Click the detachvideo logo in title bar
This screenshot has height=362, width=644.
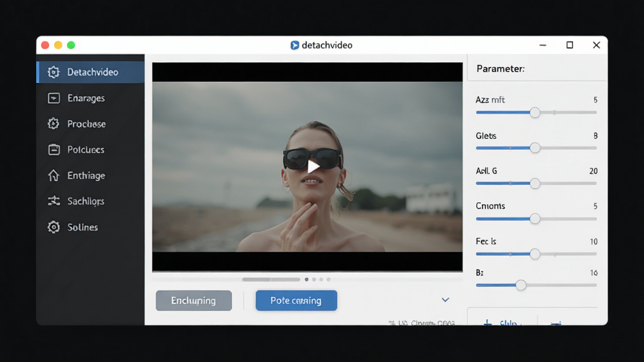[x=294, y=45]
